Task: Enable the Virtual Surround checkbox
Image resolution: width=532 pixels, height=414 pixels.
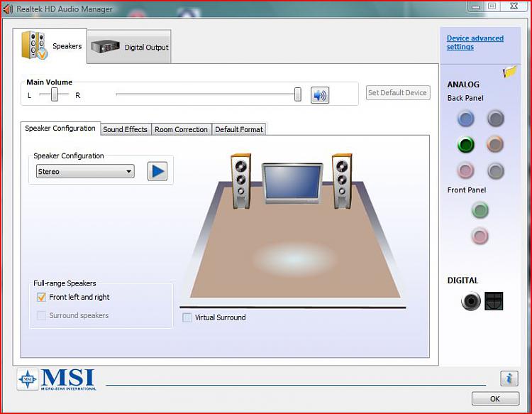Action: (187, 317)
